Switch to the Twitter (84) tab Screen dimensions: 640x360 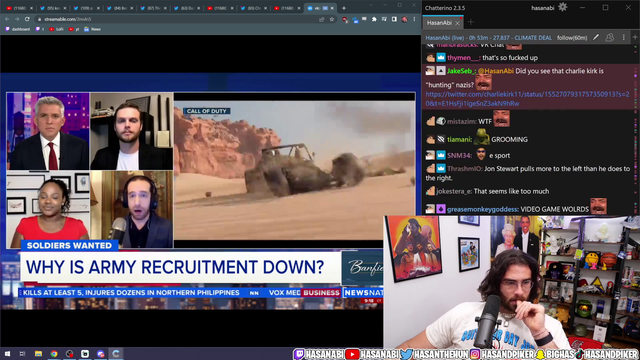coord(120,8)
